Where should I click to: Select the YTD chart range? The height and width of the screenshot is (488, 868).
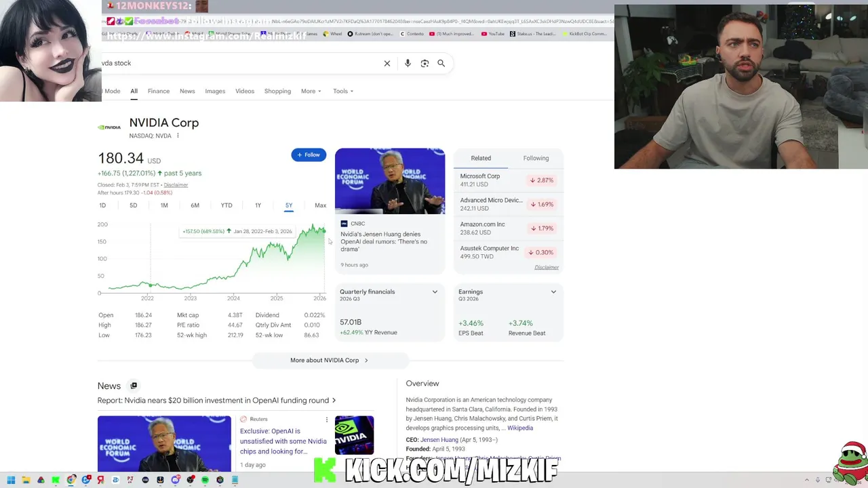[x=226, y=205]
